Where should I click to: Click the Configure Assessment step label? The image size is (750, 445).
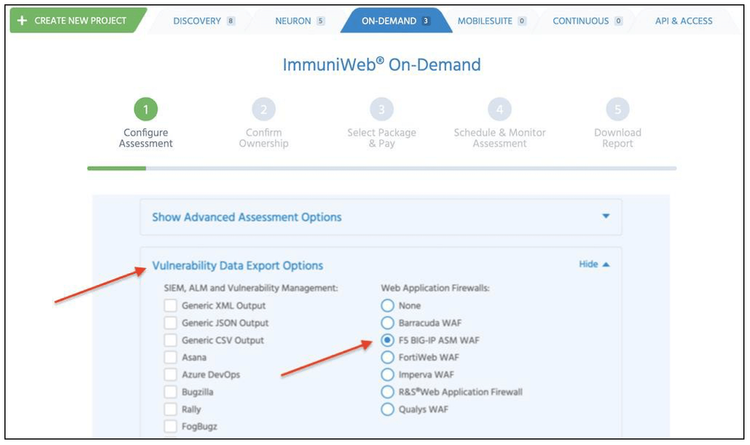pyautogui.click(x=146, y=138)
